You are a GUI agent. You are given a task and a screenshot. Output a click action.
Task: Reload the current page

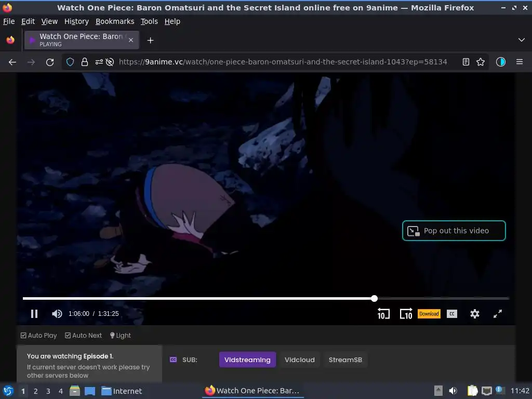(x=50, y=62)
